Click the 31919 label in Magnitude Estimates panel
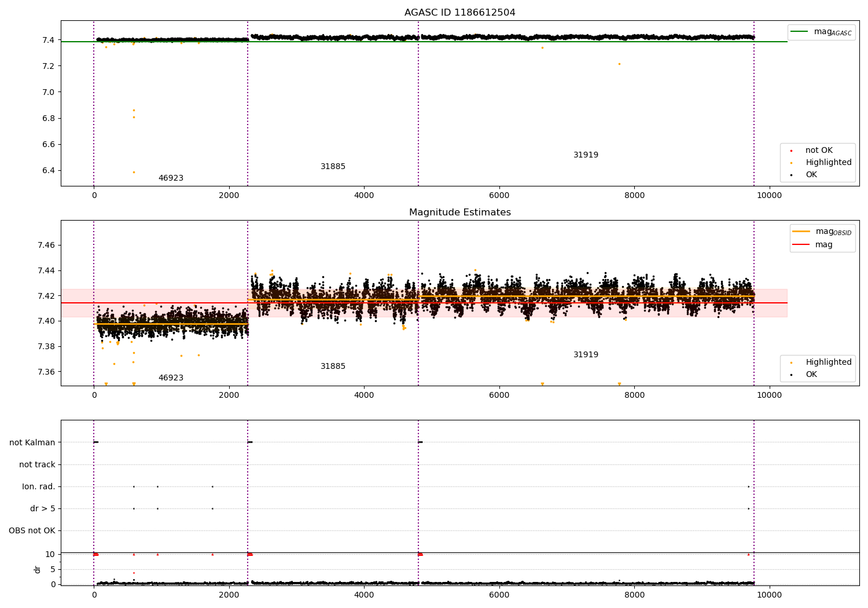The width and height of the screenshot is (868, 608). [586, 355]
